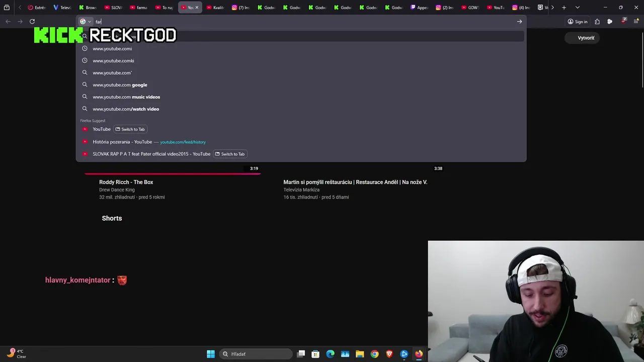This screenshot has height=362, width=644.
Task: Switch to the Brows Kick tab
Action: pyautogui.click(x=88, y=8)
